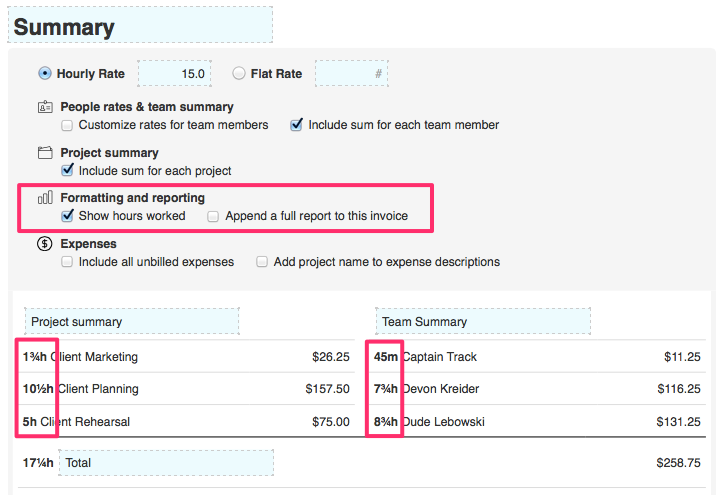723x495 pixels.
Task: Click the People rates & team summary icon
Action: pos(45,107)
